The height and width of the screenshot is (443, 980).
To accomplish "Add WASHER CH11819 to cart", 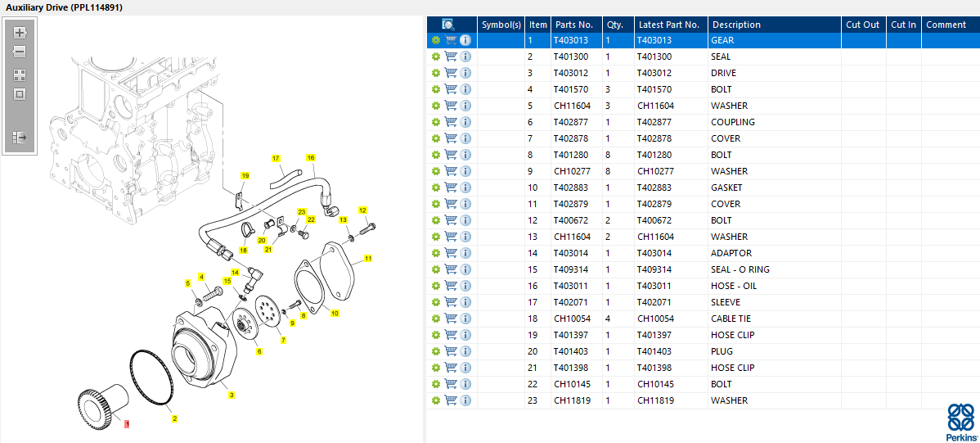I will coord(451,400).
